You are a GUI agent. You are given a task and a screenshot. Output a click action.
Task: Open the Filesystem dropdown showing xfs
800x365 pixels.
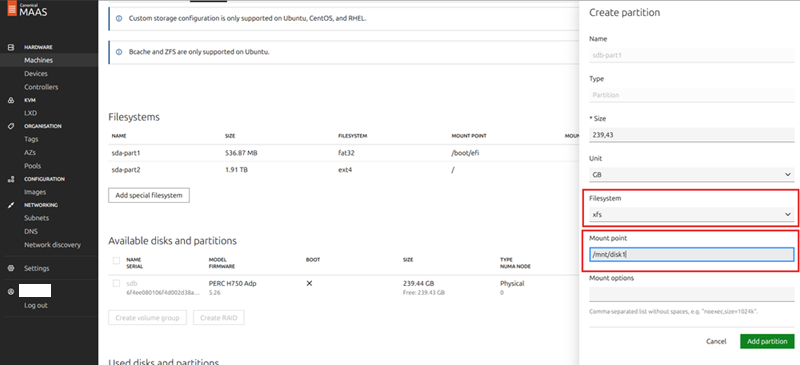pyautogui.click(x=691, y=214)
